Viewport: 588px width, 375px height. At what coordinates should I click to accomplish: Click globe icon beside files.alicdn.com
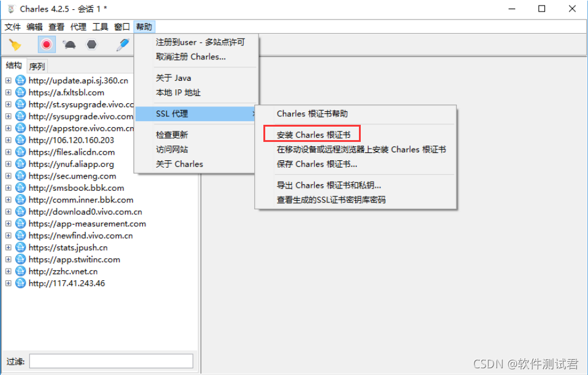(21, 152)
